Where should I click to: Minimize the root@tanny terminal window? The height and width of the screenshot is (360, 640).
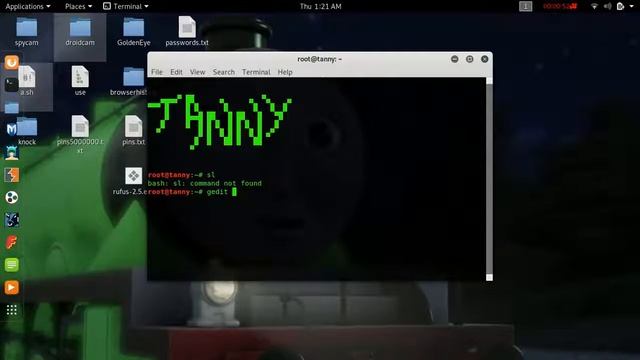pyautogui.click(x=454, y=59)
